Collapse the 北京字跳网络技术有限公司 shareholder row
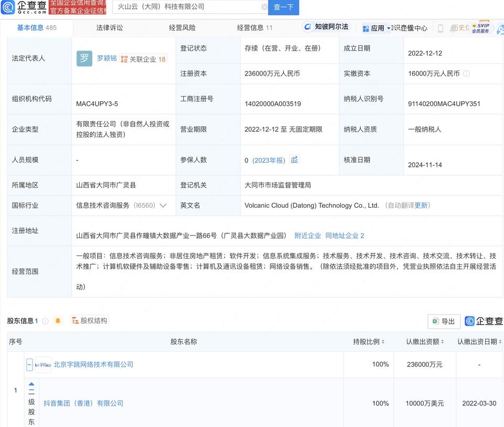Screen dimensions: 504x427 30,365
